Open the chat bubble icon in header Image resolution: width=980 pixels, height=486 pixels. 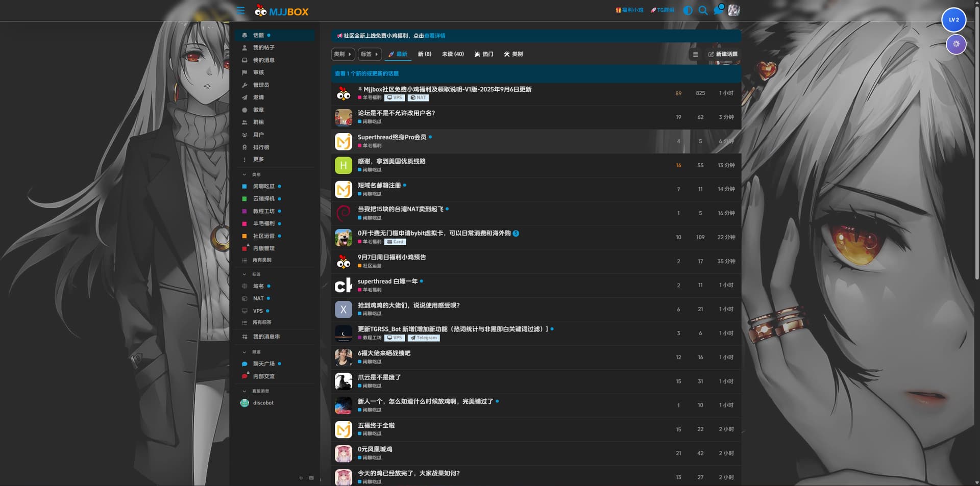(718, 11)
